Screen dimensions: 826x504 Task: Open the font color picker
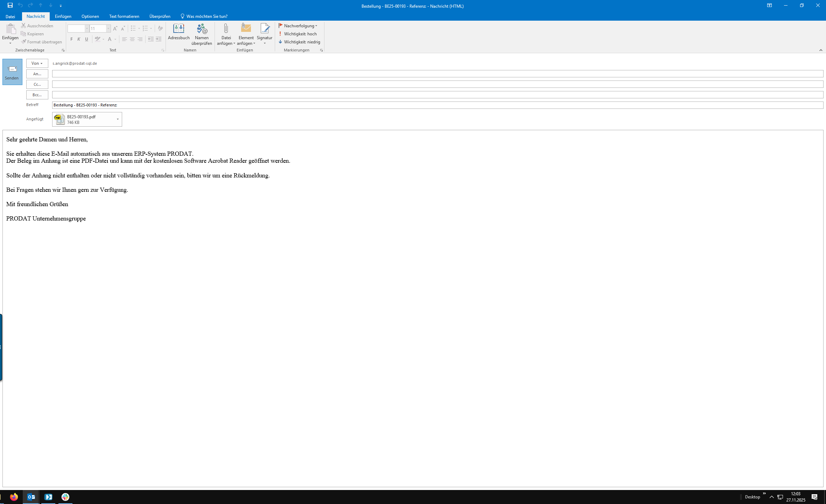(115, 39)
